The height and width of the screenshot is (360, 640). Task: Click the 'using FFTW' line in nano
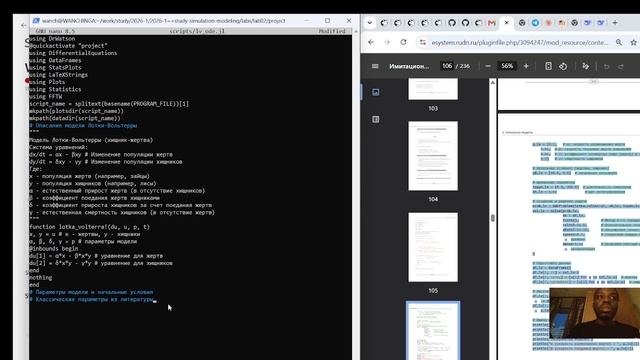(45, 97)
